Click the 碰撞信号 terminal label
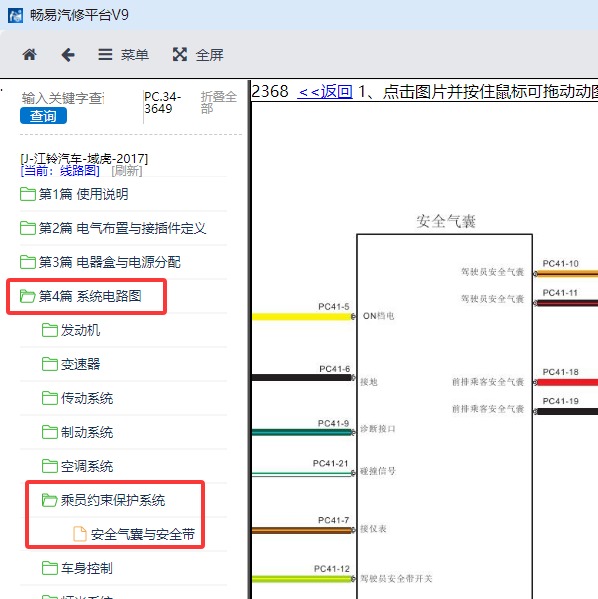Viewport: 598px width, 599px height. point(378,471)
